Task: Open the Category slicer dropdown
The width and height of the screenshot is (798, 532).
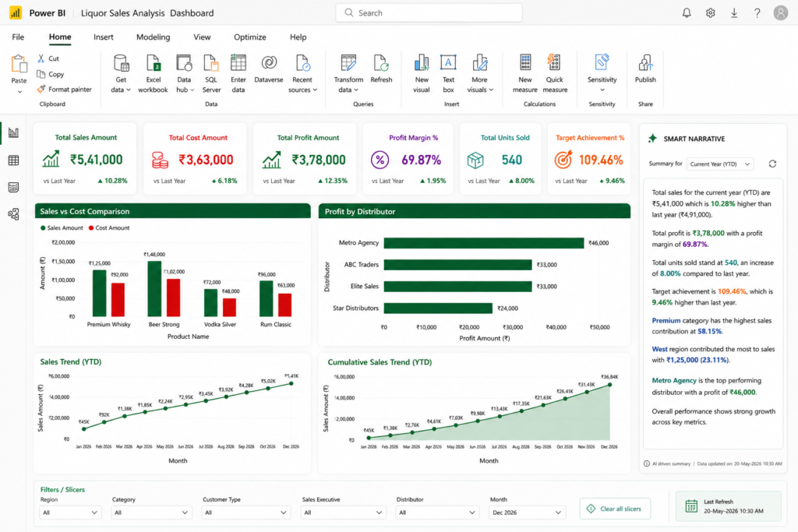Action: point(151,513)
